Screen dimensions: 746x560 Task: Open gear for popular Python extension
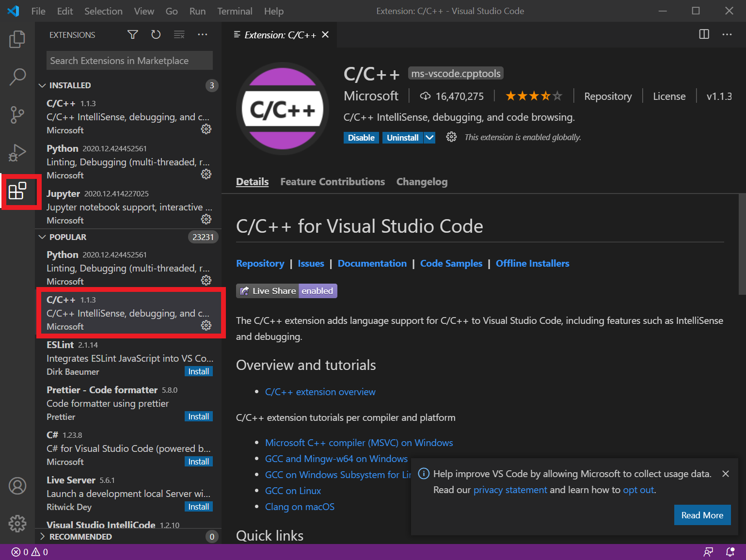pos(206,280)
